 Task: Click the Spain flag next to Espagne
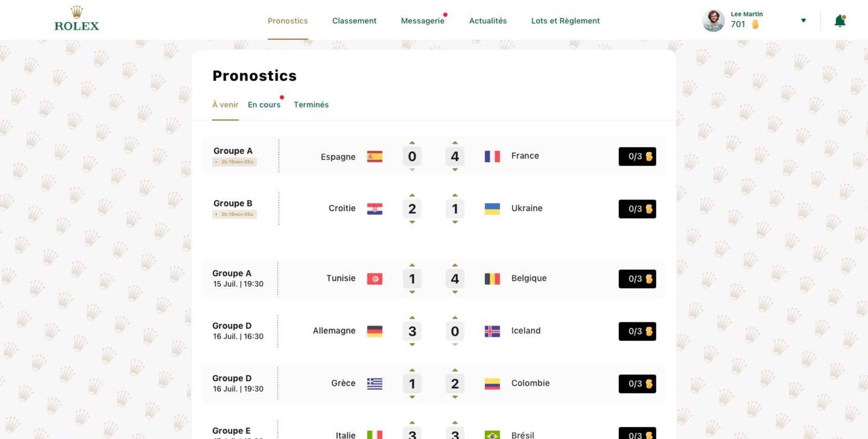(374, 156)
